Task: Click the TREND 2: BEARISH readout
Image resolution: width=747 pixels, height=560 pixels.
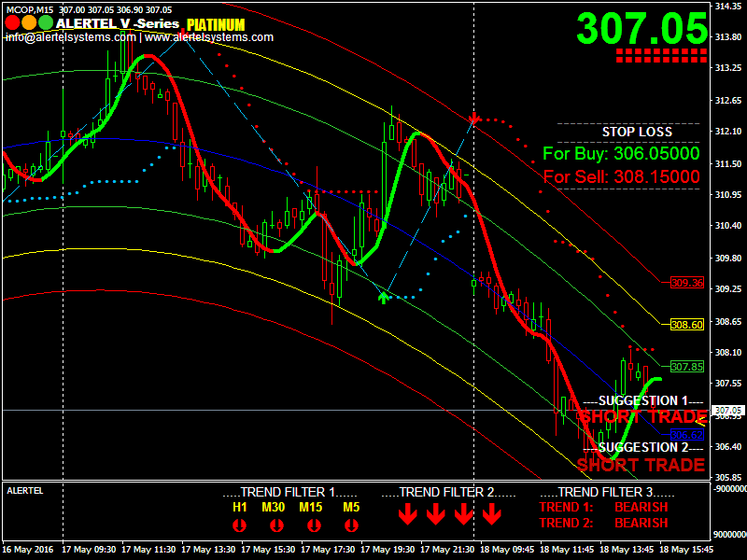Action: [603, 523]
